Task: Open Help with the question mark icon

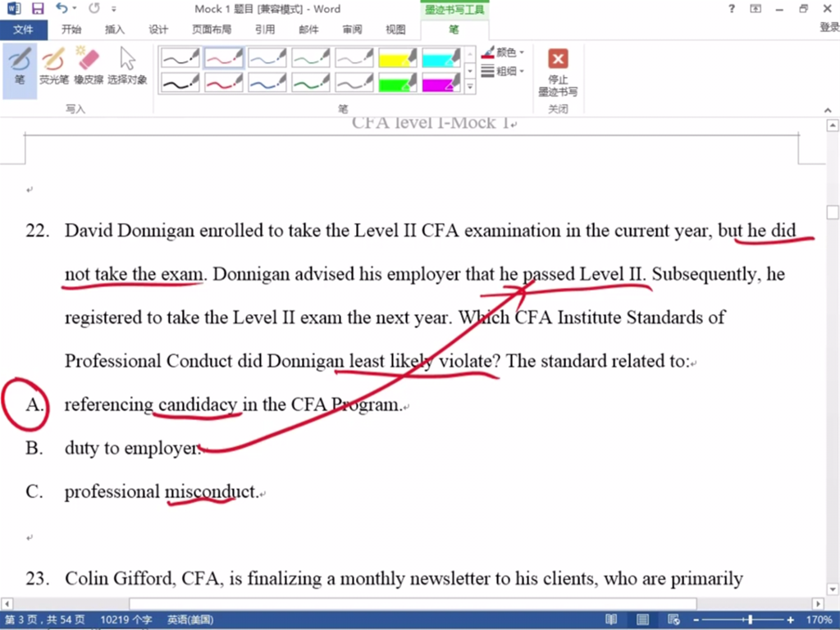Action: click(x=732, y=9)
